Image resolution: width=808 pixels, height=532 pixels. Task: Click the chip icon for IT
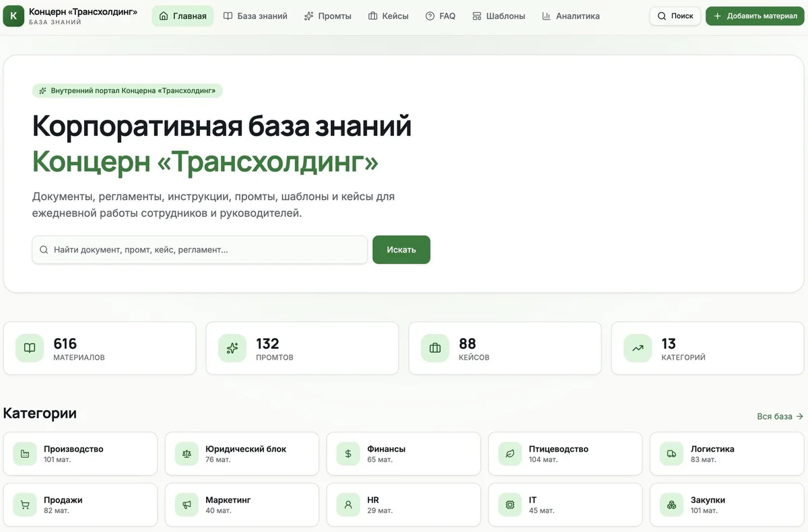510,504
